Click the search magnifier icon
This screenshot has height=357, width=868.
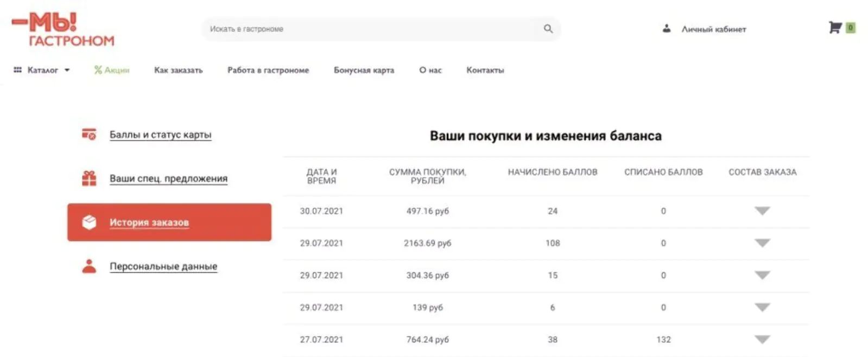tap(548, 29)
